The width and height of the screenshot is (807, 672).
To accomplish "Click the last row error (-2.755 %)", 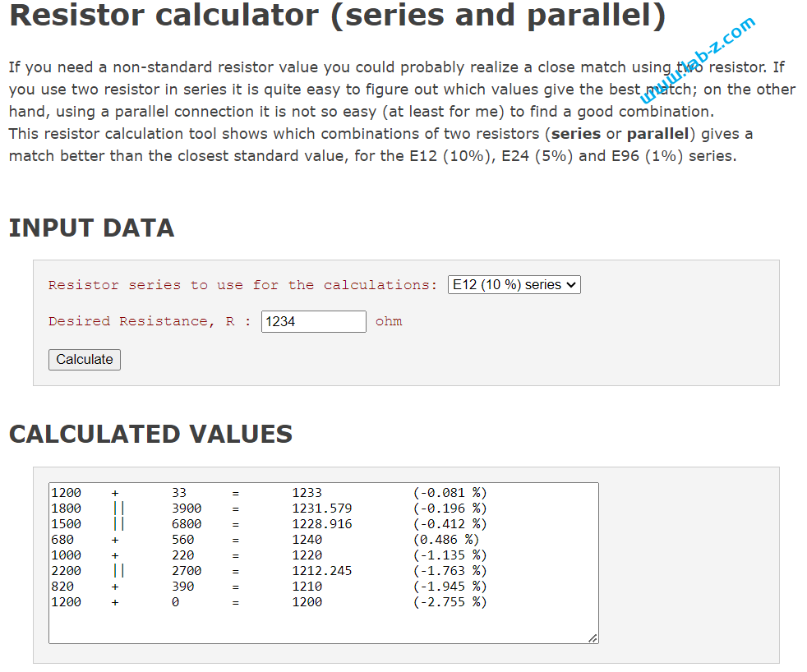I will (450, 602).
